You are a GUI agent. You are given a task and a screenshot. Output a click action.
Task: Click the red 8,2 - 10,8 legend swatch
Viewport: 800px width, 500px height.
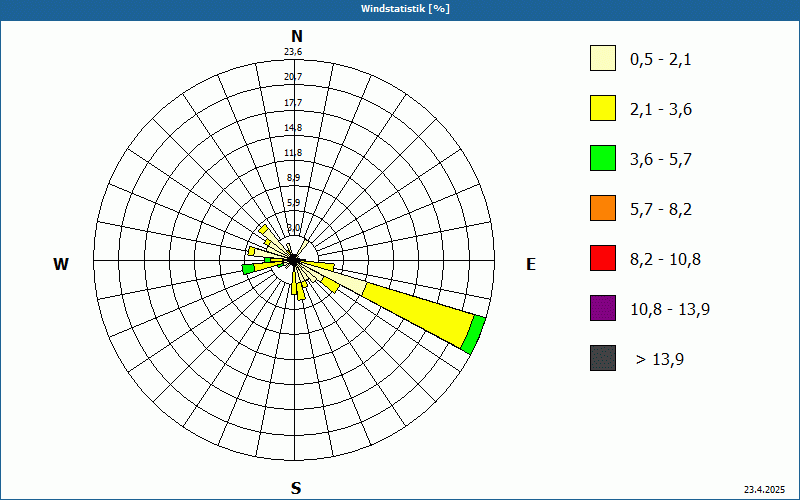[603, 258]
